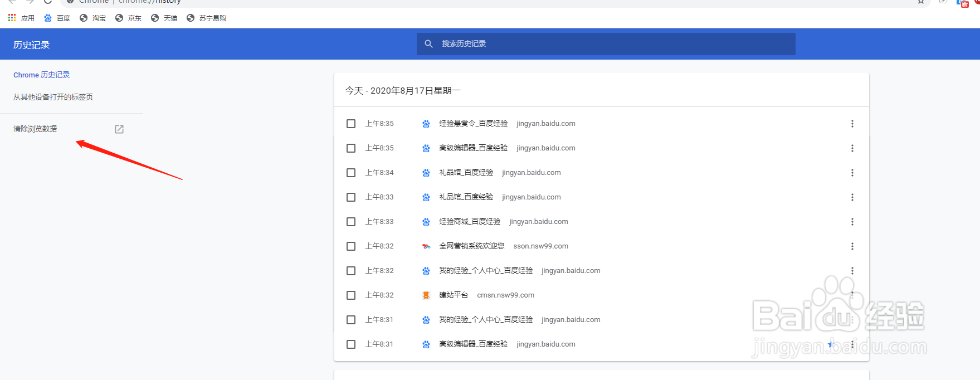Click the 今天 - 2020年8月17日星期一 date heading

(403, 91)
